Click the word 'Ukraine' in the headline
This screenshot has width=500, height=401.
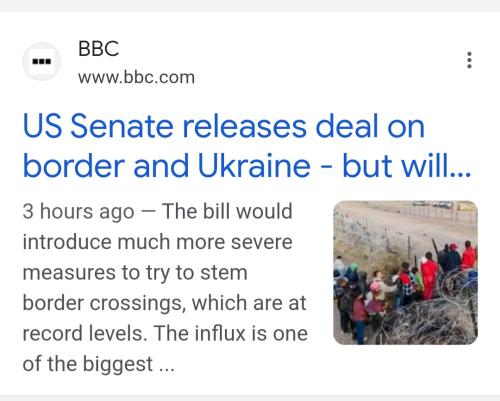point(254,166)
